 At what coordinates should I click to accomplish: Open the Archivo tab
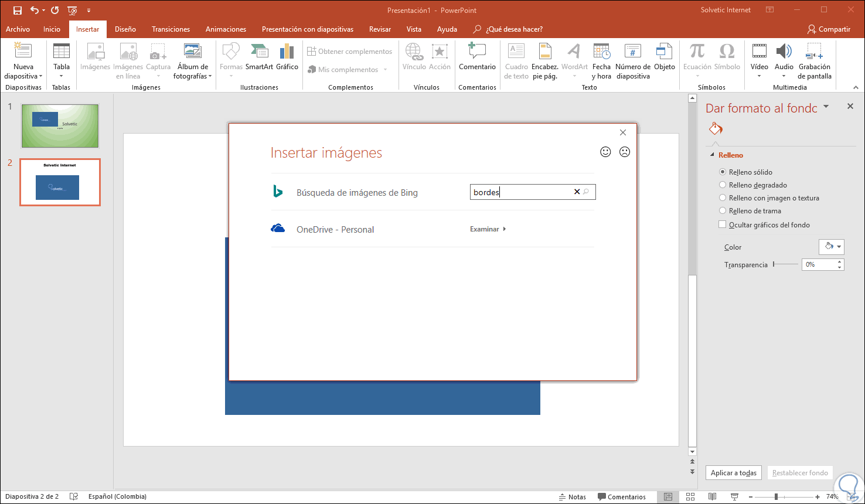pos(18,29)
